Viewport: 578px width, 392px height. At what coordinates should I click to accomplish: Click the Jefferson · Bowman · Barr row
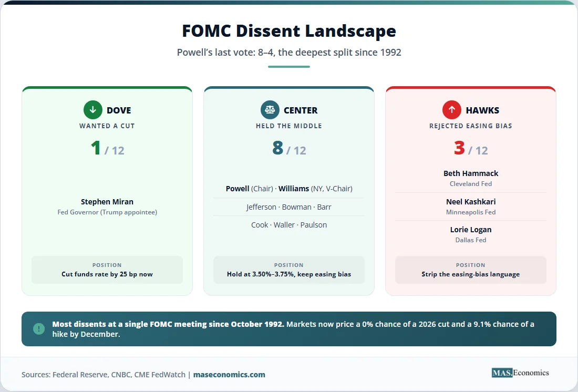coord(289,207)
